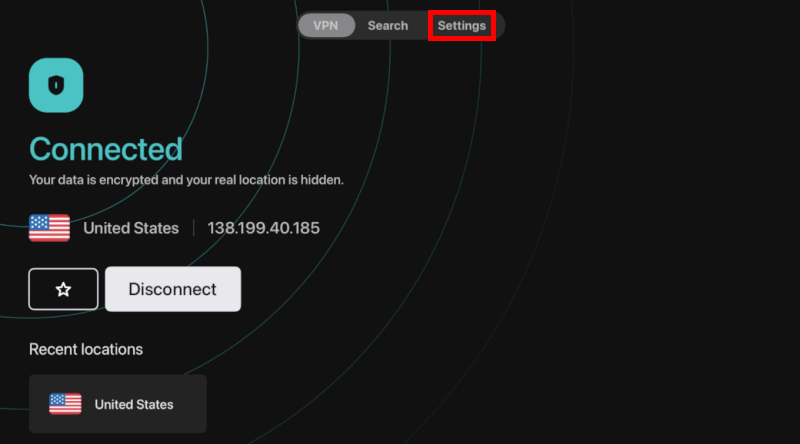This screenshot has height=444, width=800.
Task: Switch to the Search tab
Action: click(x=388, y=26)
